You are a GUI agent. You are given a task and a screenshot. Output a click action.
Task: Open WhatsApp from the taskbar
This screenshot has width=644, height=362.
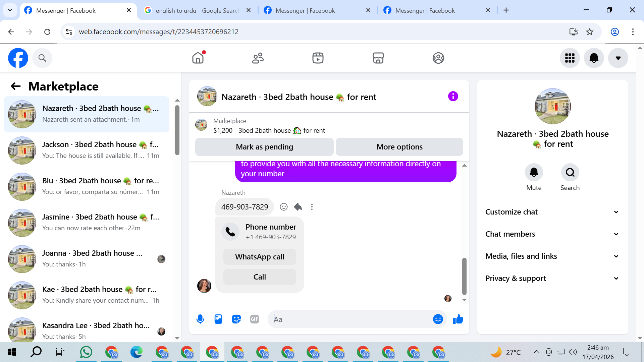[x=86, y=352]
